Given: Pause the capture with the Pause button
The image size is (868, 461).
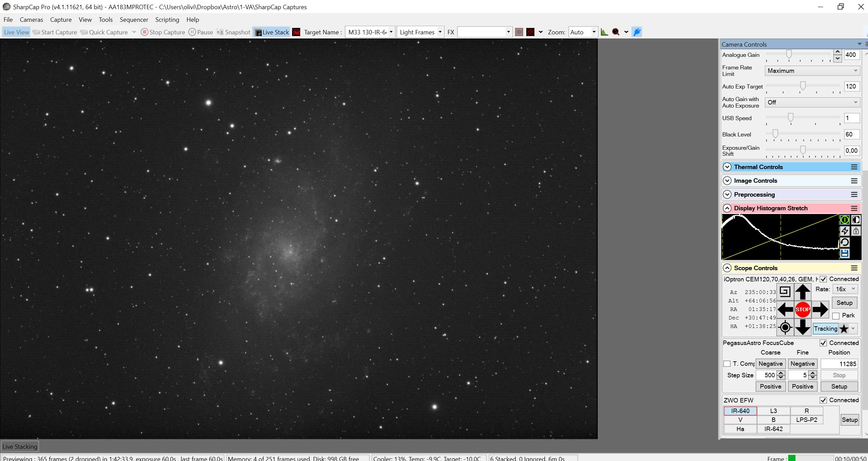Looking at the screenshot, I should [x=201, y=32].
